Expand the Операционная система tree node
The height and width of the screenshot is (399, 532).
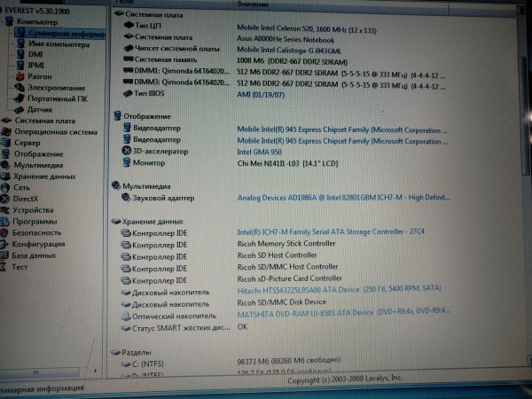coord(49,131)
